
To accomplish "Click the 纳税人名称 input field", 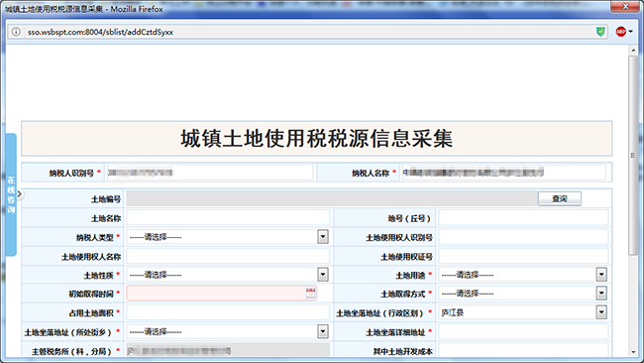I will [503, 173].
